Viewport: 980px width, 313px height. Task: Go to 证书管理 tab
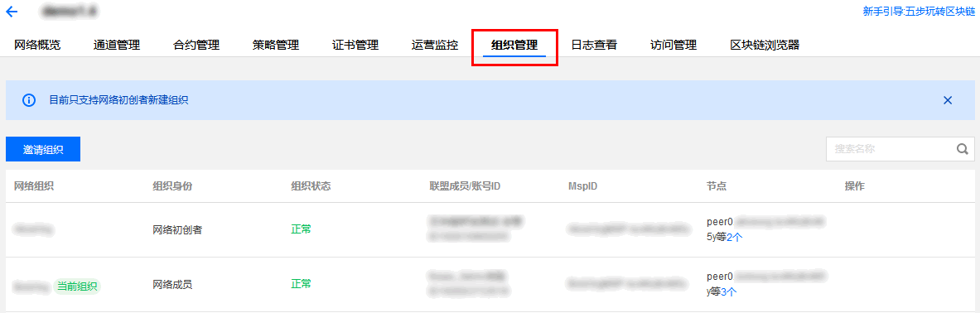coord(355,45)
